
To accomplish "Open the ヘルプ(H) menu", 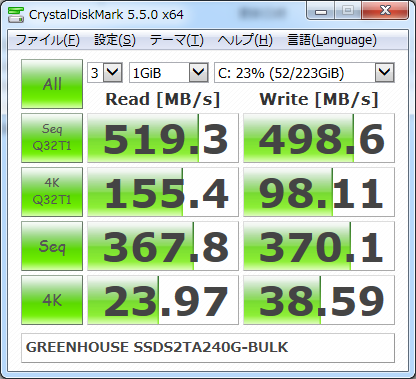I will tap(245, 40).
